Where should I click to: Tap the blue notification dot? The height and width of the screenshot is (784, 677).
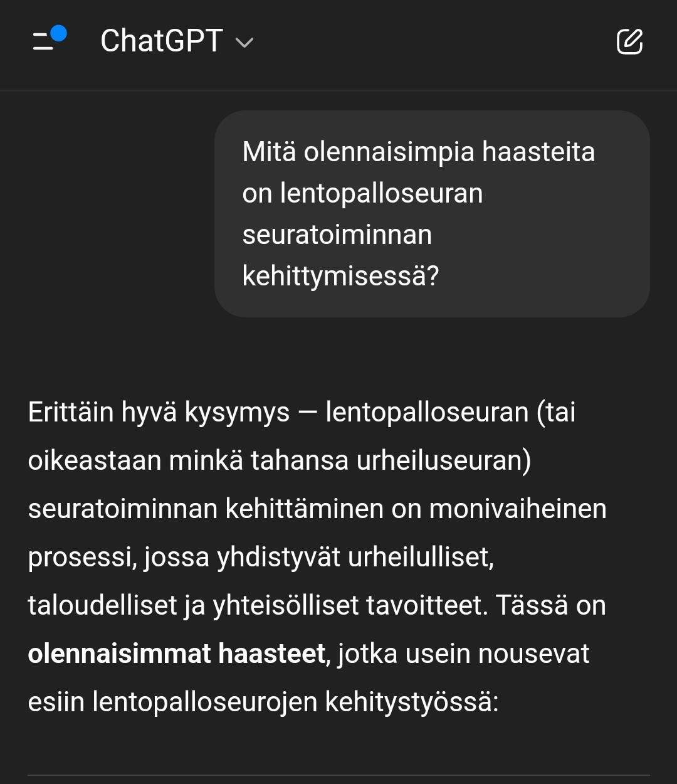coord(59,33)
